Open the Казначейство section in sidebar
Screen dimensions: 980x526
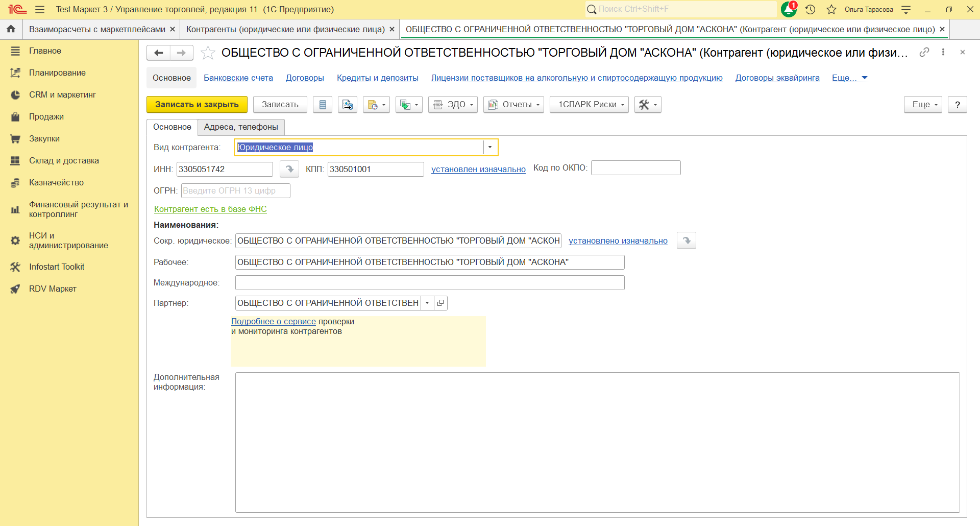point(56,182)
